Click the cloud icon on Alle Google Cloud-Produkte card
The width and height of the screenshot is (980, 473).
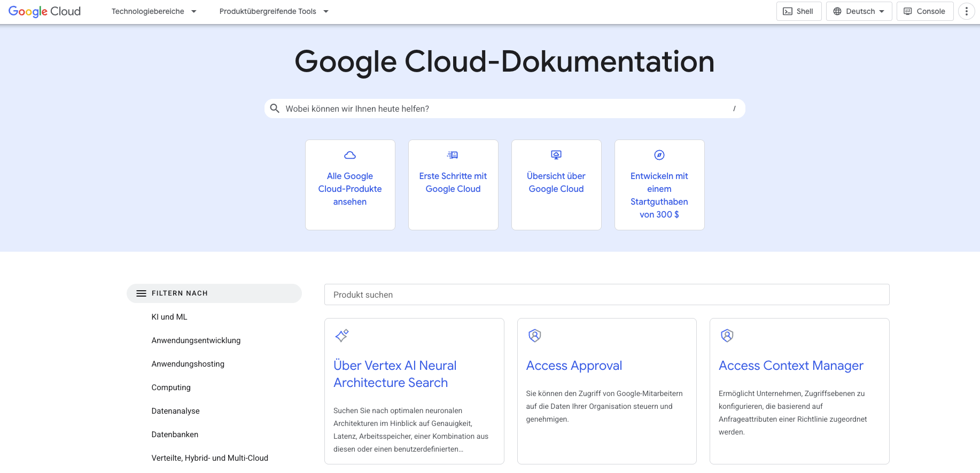(350, 155)
